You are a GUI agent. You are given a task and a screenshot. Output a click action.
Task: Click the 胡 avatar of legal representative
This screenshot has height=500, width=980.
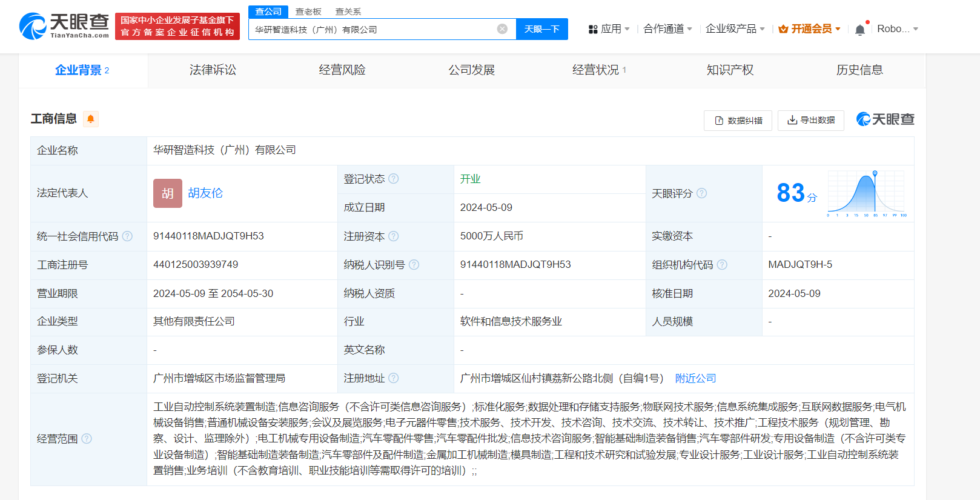tap(168, 193)
